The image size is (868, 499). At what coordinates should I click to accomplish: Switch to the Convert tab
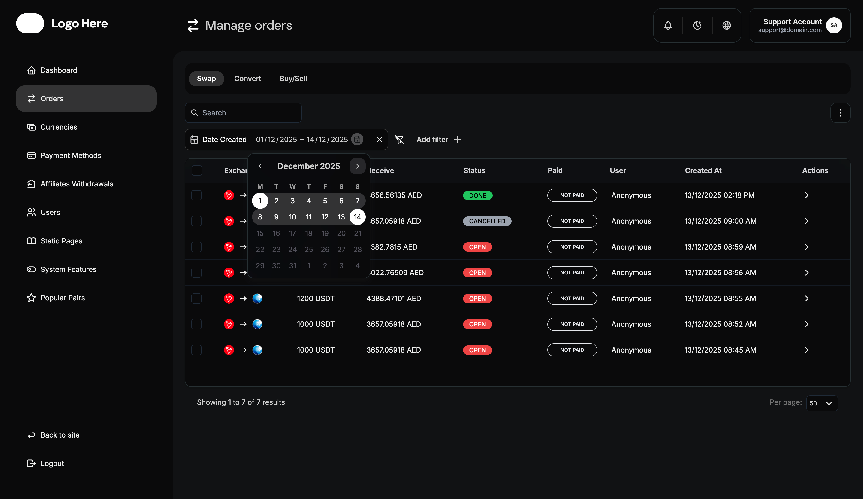pos(247,79)
